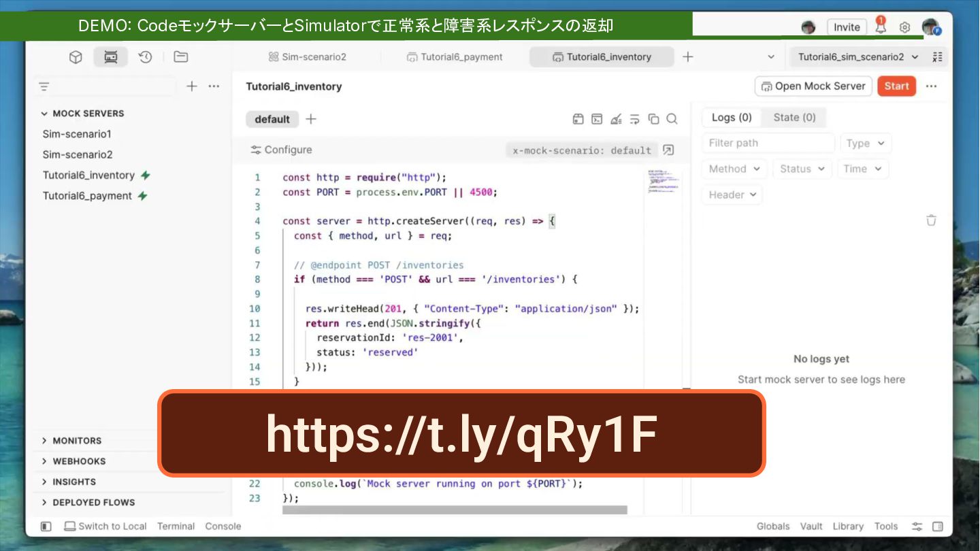Open the folder icon in sidebar header
980x551 pixels.
pos(180,57)
